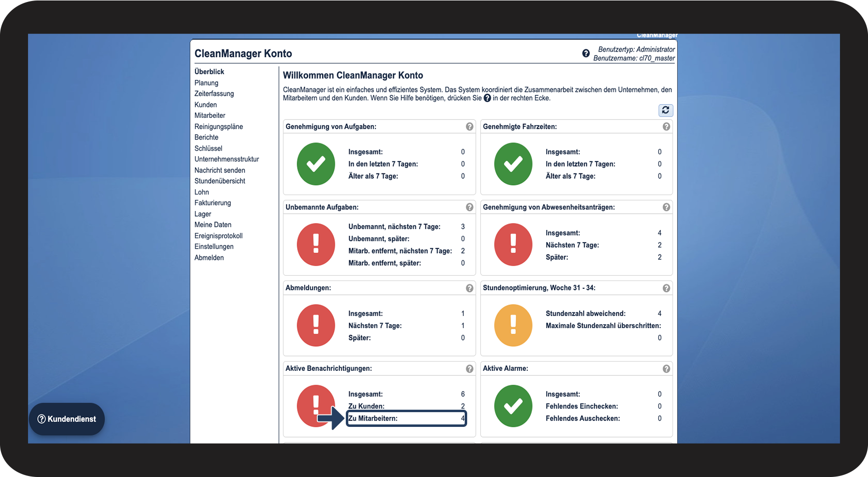The image size is (868, 477).
Task: Click the Benutzername cl70_master text
Action: [x=634, y=58]
